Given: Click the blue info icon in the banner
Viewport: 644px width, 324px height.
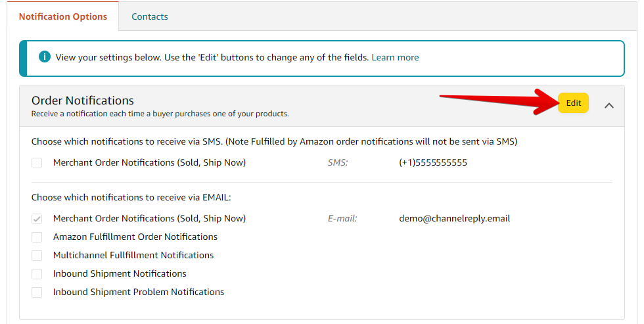Looking at the screenshot, I should (x=45, y=57).
